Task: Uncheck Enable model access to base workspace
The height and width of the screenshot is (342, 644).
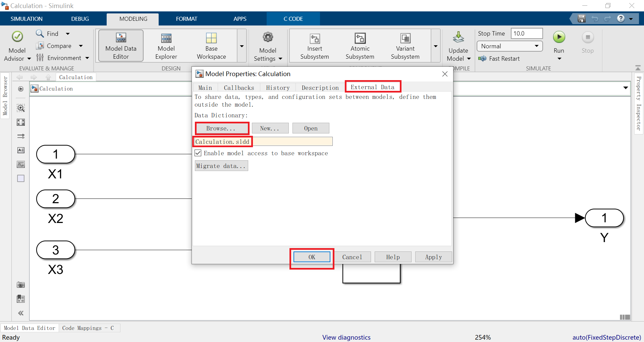Action: point(198,153)
